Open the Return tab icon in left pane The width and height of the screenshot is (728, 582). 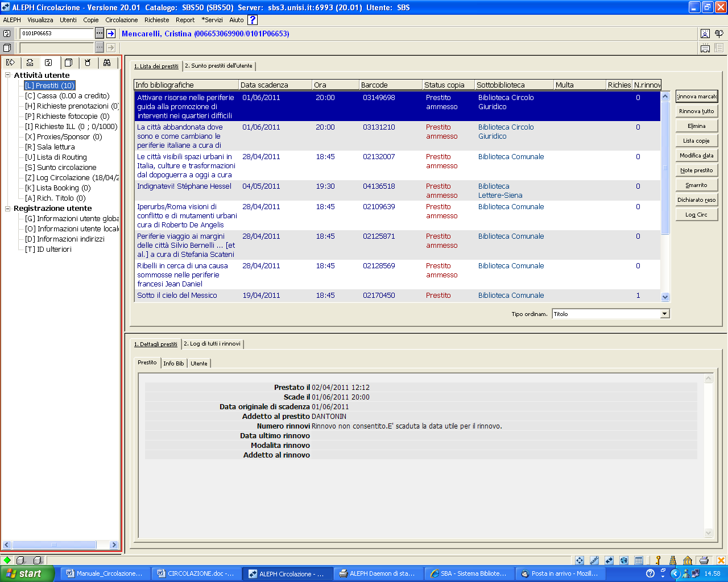[30, 63]
